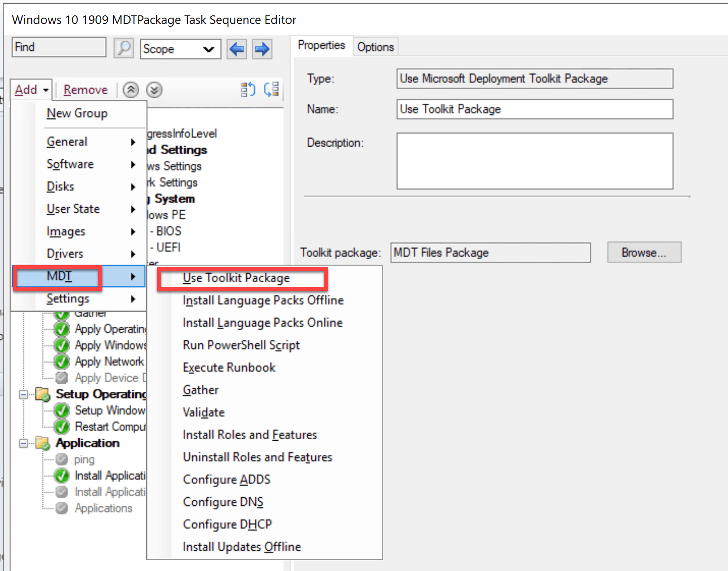Click gray disabled icon beside Applications step
Screen dimensions: 728x571
(62, 508)
